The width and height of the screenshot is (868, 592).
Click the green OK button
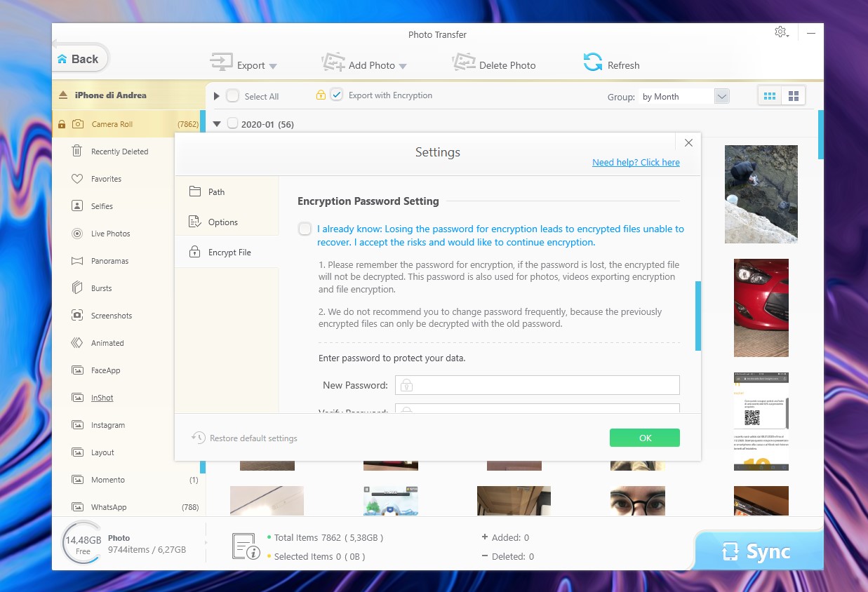tap(645, 438)
